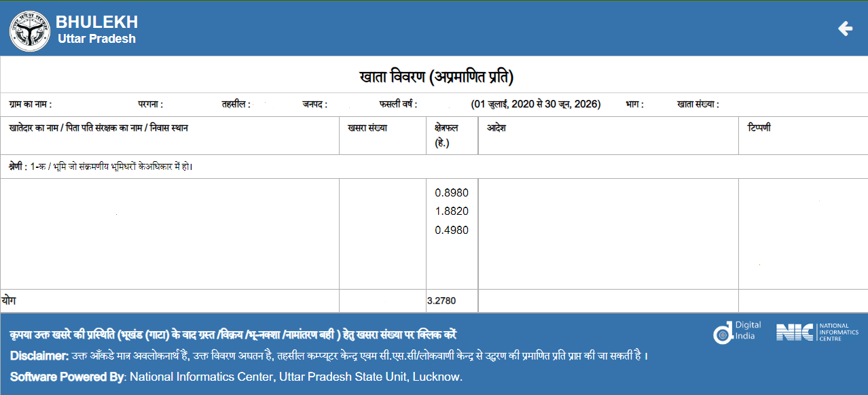
Task: Click the back arrow navigation icon
Action: 844,29
